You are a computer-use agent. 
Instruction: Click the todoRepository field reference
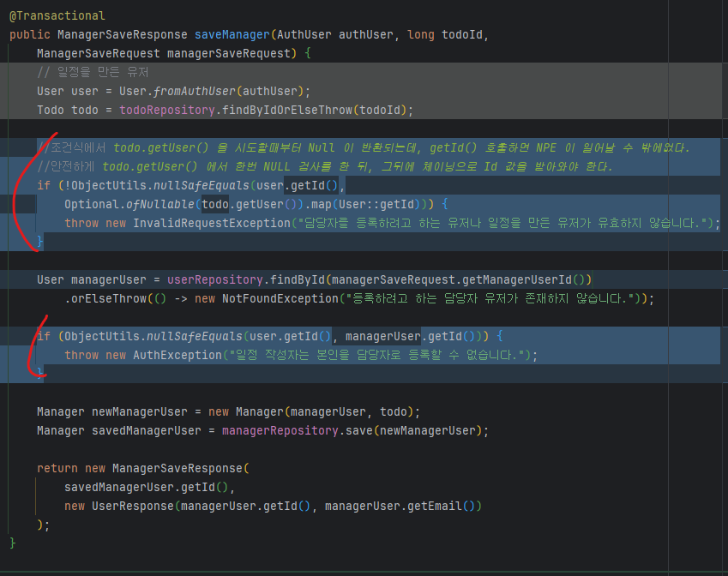pyautogui.click(x=167, y=110)
